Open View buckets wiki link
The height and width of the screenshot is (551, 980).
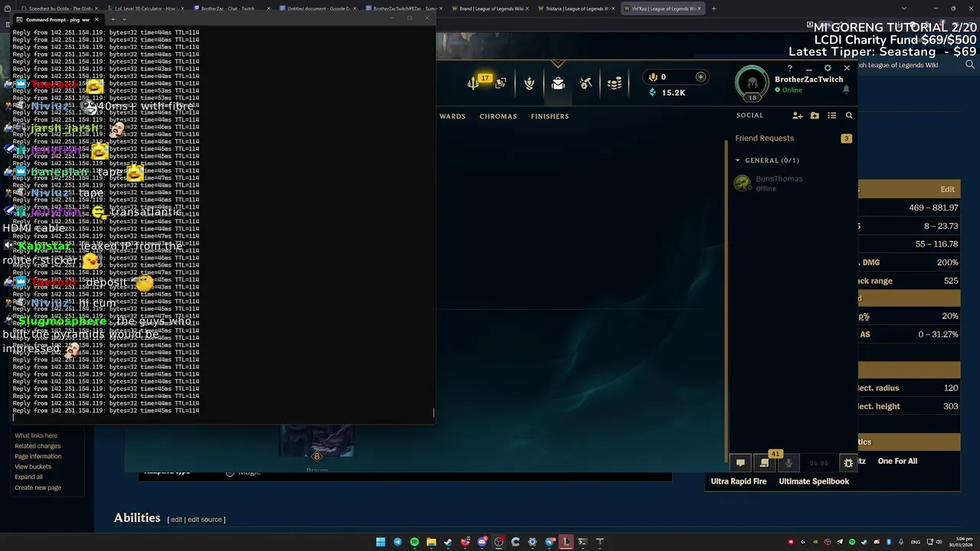(33, 467)
